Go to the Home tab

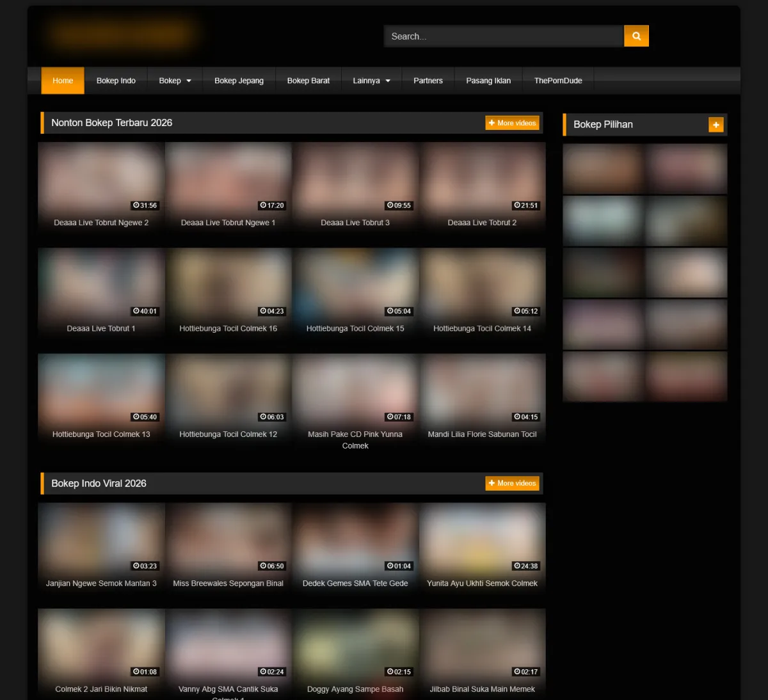click(x=63, y=81)
